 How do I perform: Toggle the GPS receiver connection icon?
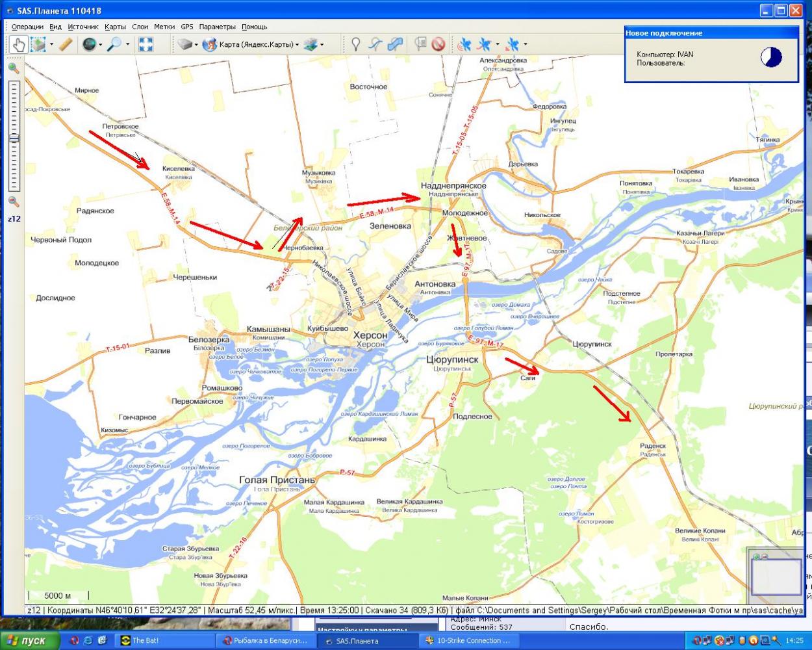point(464,45)
